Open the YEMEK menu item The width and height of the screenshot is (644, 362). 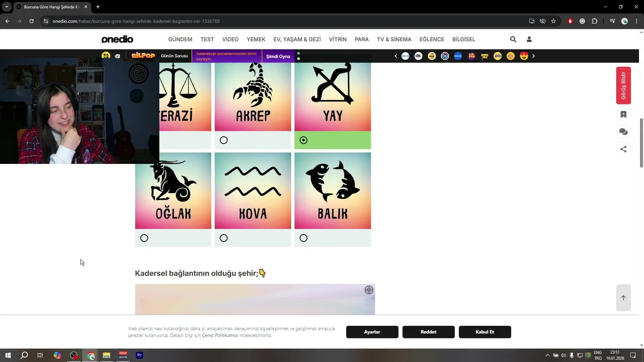coord(256,39)
